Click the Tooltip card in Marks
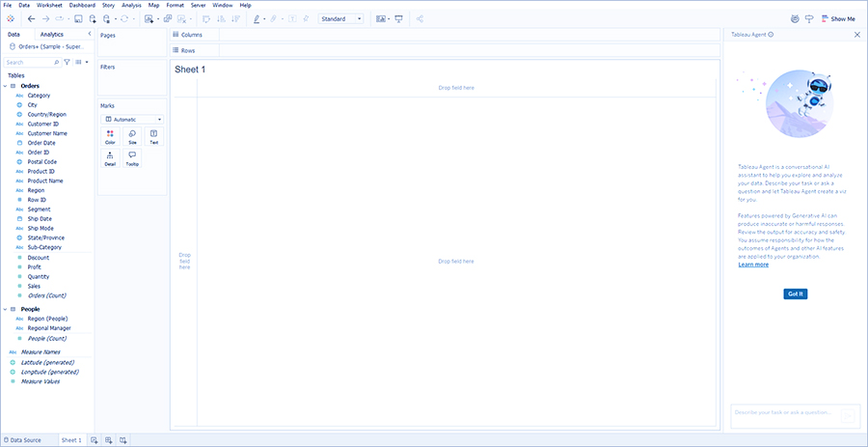The width and height of the screenshot is (868, 447). [132, 158]
